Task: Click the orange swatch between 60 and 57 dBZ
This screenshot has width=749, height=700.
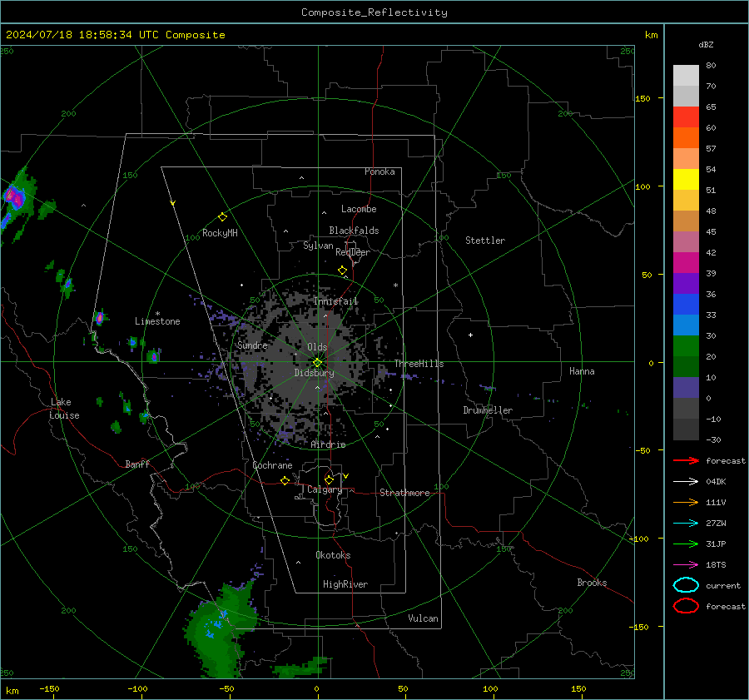Action: click(686, 138)
